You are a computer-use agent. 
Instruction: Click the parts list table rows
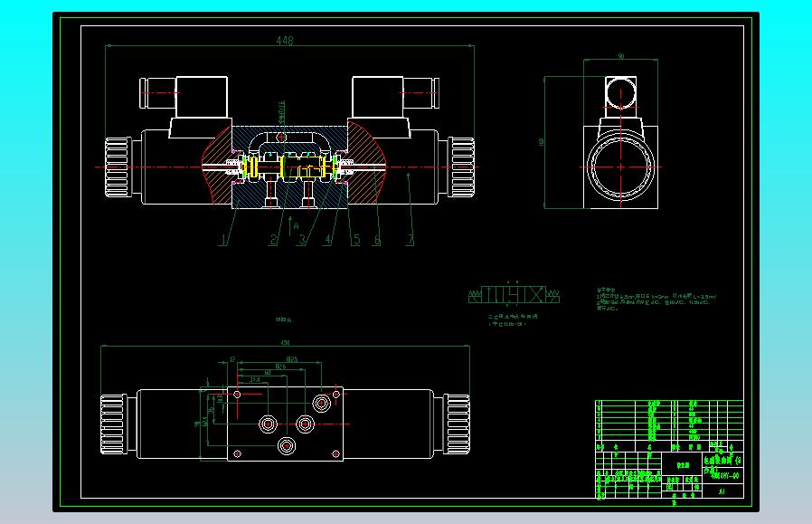669,420
